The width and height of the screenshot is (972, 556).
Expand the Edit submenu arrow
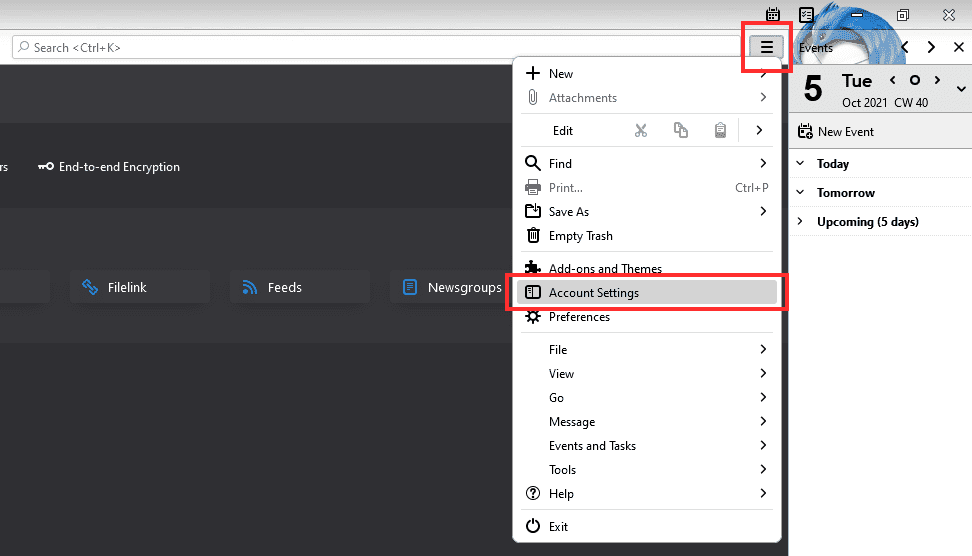coord(759,130)
